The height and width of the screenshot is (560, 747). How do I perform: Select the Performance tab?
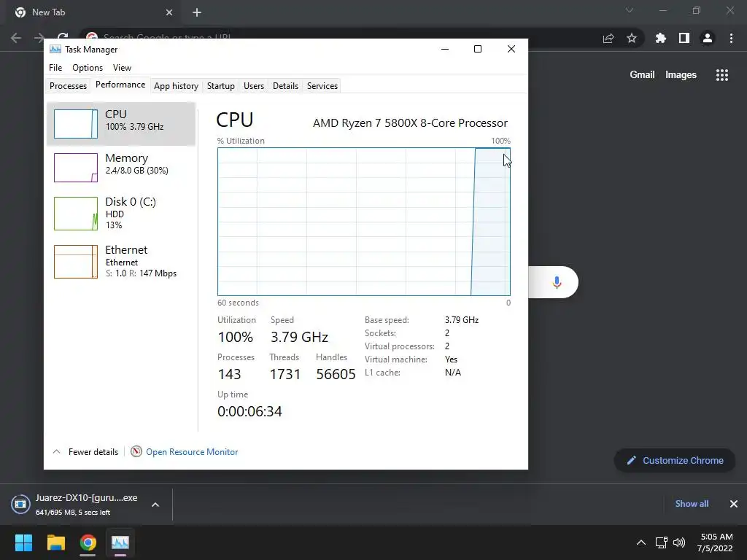click(x=120, y=85)
